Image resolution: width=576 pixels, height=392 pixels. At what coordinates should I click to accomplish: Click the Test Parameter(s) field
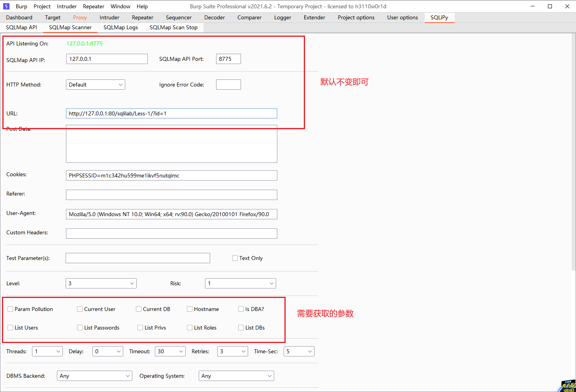click(138, 258)
